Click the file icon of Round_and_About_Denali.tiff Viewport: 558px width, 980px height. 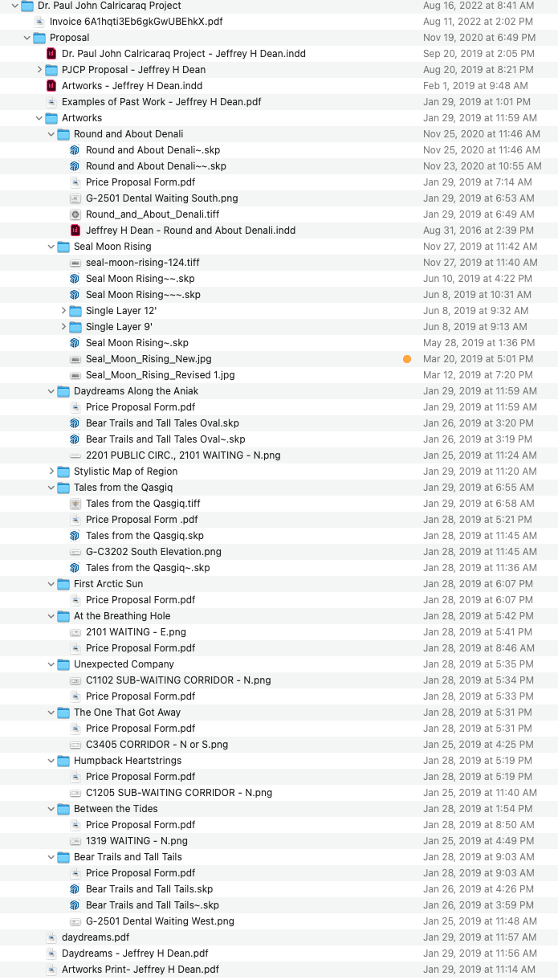click(75, 214)
